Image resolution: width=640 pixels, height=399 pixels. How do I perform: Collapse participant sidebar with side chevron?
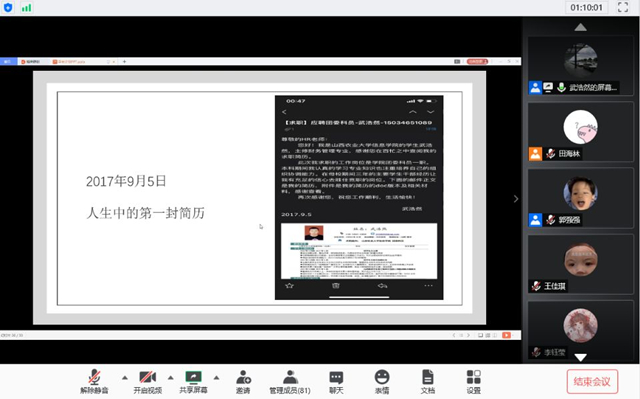516,199
